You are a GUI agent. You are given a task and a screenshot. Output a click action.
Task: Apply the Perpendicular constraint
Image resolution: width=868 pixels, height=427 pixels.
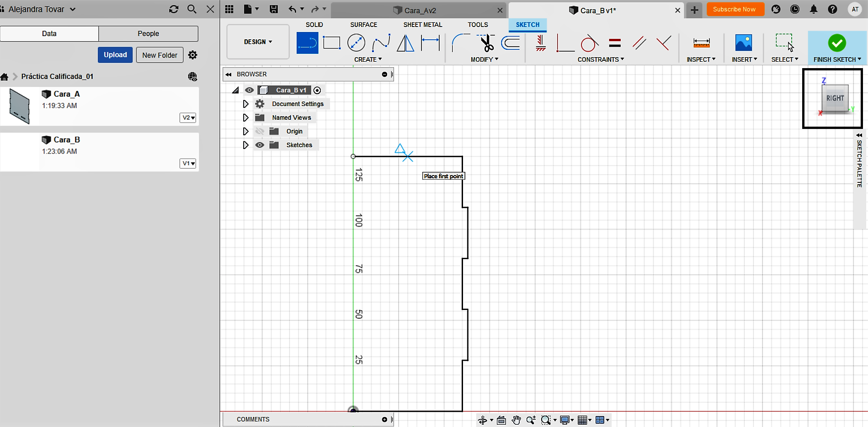(664, 43)
